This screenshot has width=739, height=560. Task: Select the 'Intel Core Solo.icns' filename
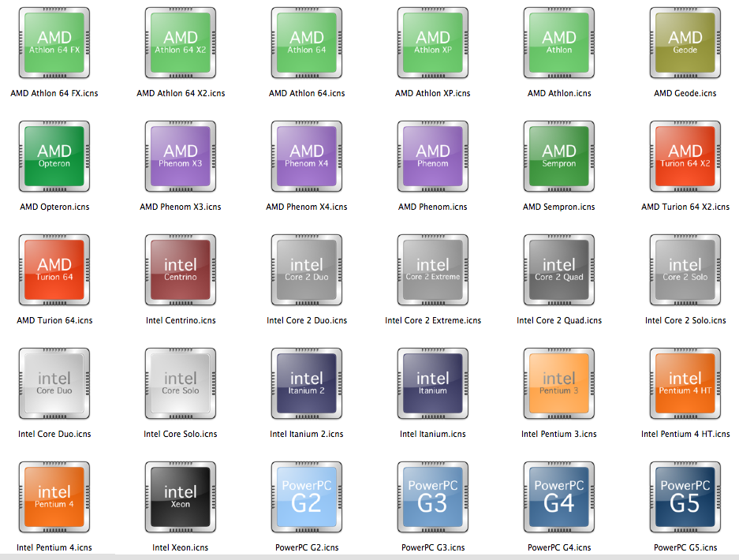pos(181,434)
